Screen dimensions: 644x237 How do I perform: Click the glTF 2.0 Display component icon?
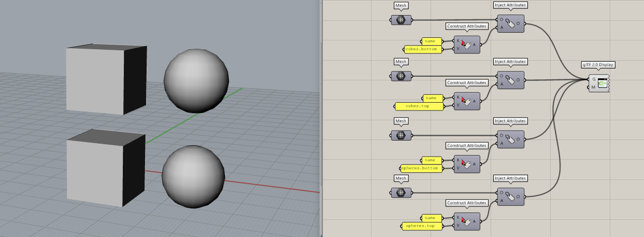tap(602, 83)
